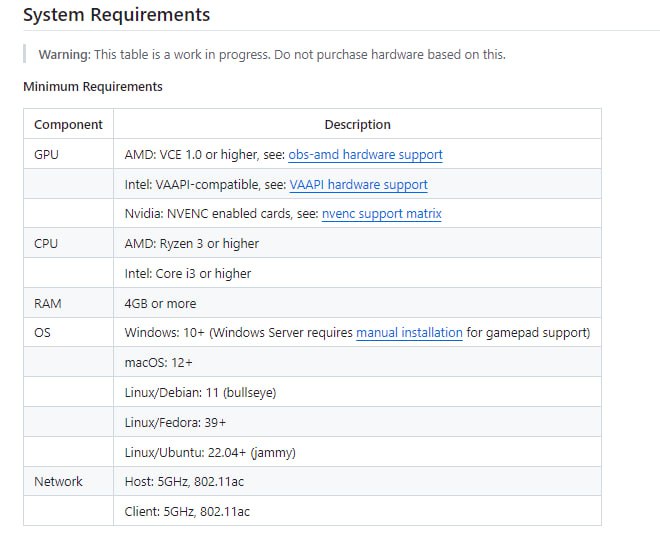The image size is (660, 538).
Task: Click the Component column header
Action: pyautogui.click(x=68, y=125)
